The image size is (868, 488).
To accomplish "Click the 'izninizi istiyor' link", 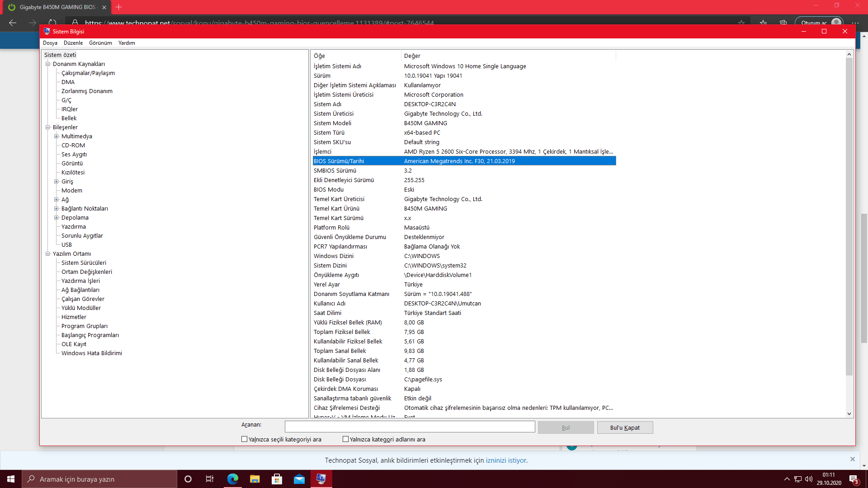I will coord(506,460).
